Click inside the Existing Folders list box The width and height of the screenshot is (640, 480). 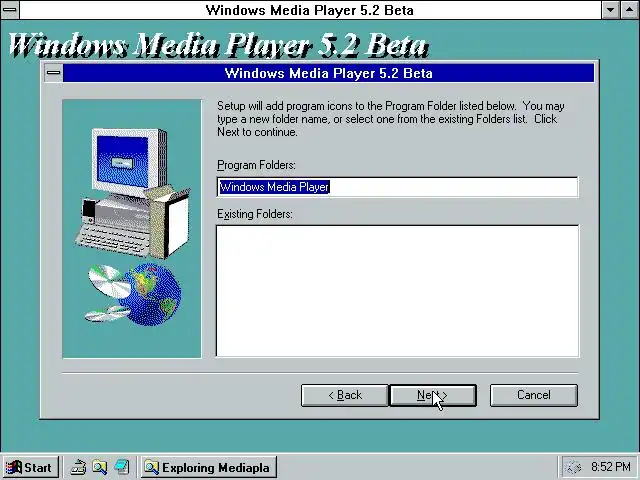coord(397,291)
